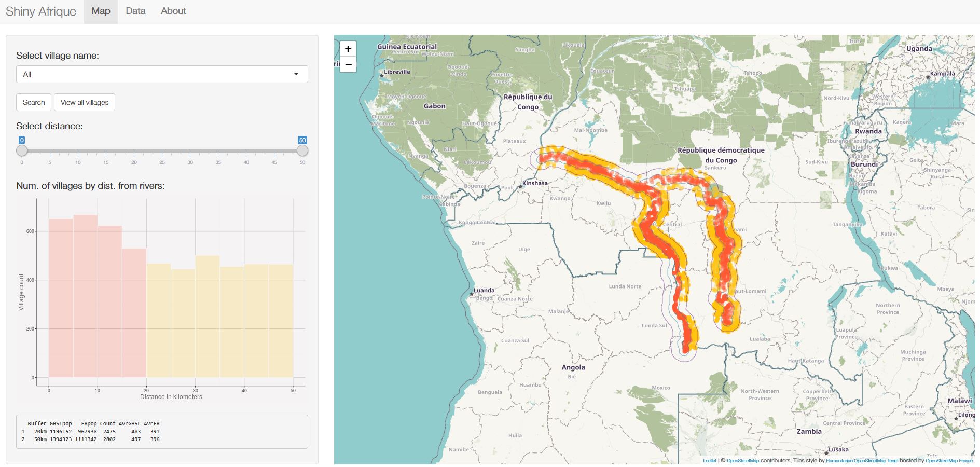This screenshot has width=980, height=467.
Task: Click the Kampala city marker
Action: (x=928, y=77)
